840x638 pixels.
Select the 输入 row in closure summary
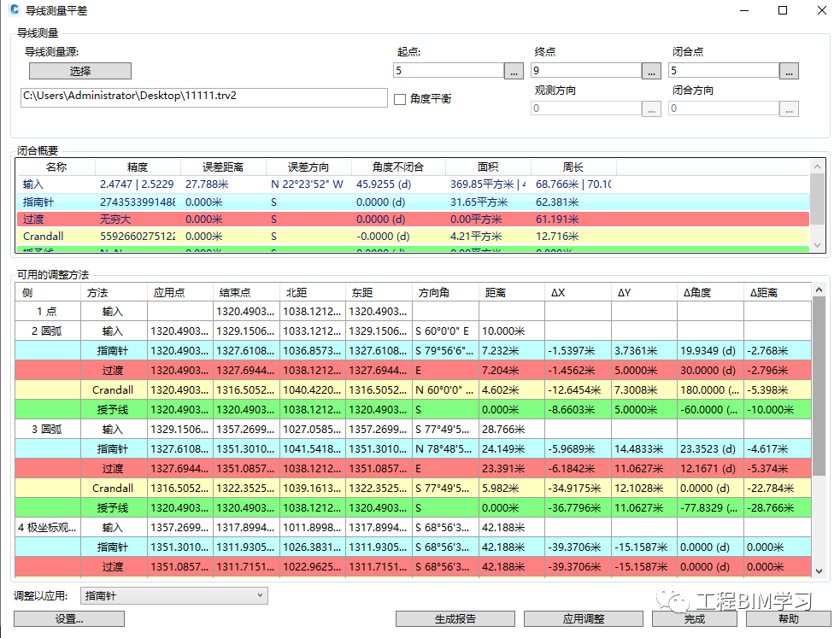[413, 184]
